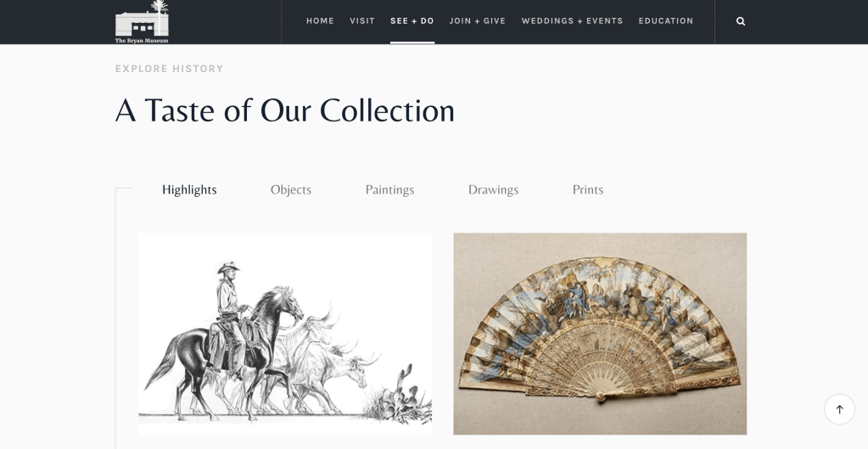Viewport: 868px width, 449px height.
Task: Switch to the Highlights tab
Action: point(189,190)
